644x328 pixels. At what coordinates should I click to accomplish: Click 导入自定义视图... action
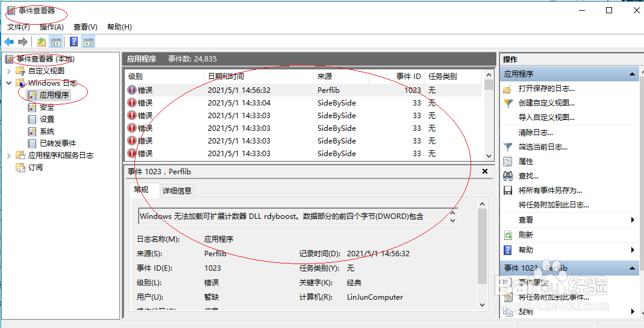[546, 118]
